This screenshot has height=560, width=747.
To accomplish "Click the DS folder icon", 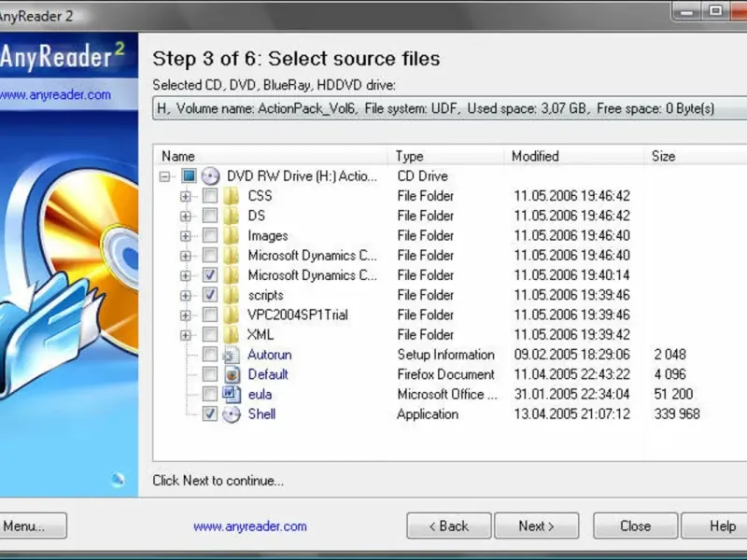I will click(232, 216).
